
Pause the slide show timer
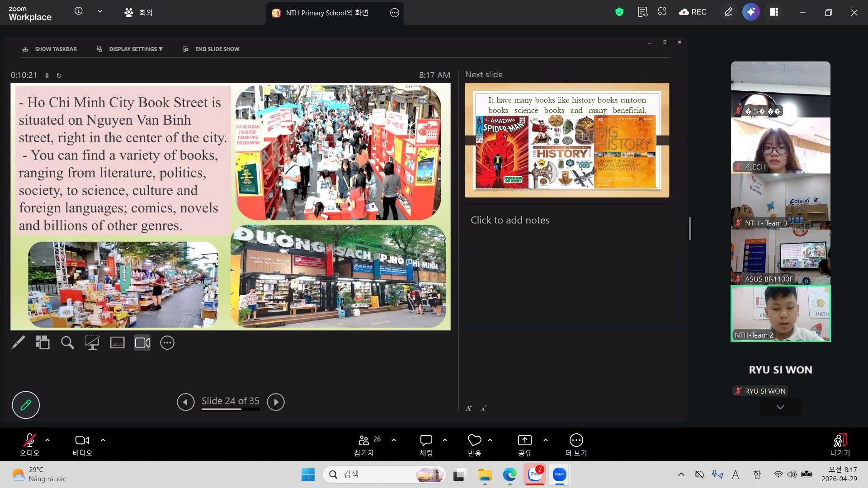click(47, 75)
